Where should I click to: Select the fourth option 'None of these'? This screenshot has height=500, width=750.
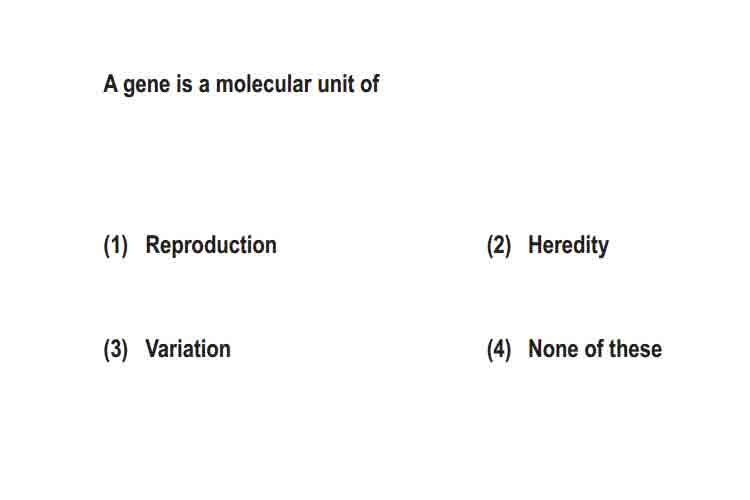click(x=595, y=349)
